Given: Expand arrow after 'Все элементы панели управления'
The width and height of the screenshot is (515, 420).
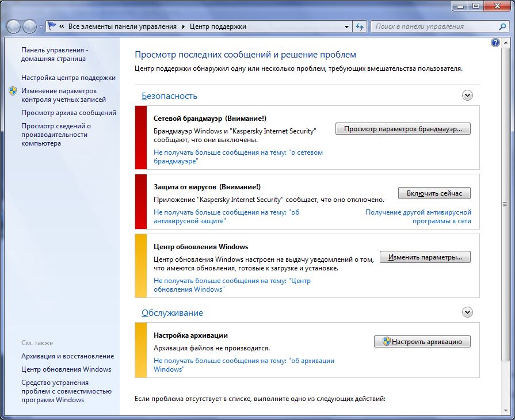Looking at the screenshot, I should tap(184, 26).
